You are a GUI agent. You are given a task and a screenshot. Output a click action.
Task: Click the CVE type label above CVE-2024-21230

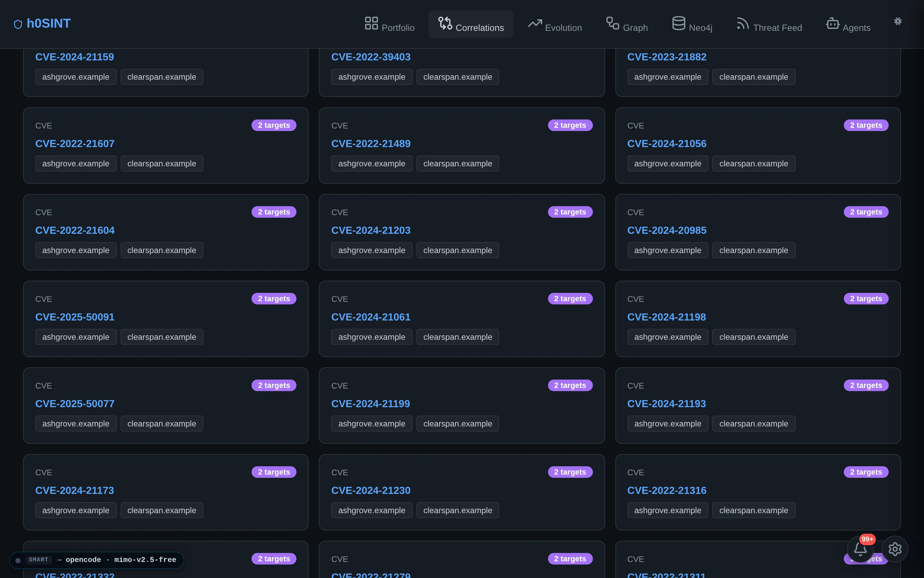coord(339,473)
